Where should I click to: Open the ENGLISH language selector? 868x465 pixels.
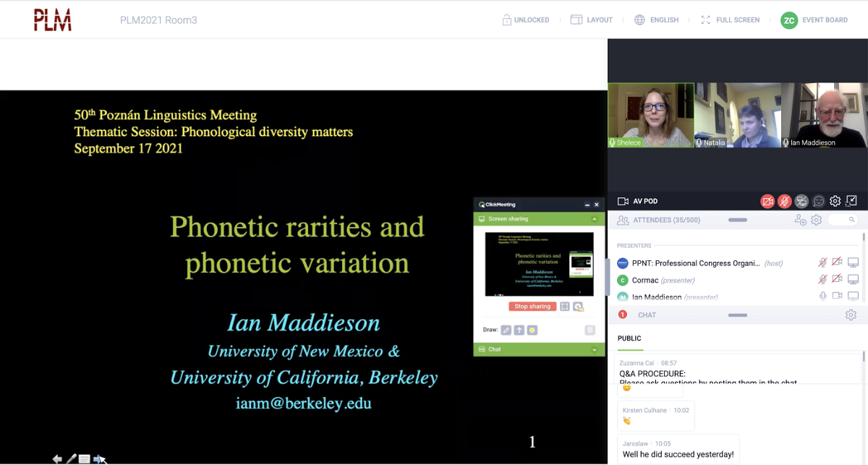(656, 20)
